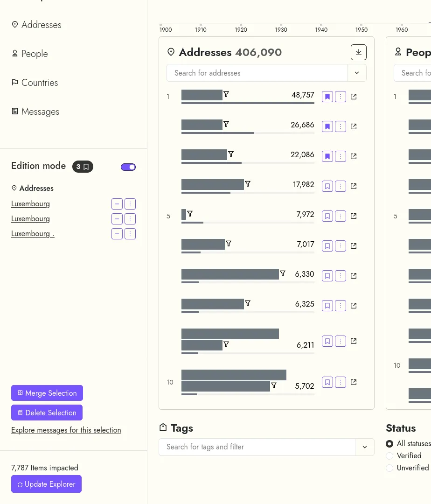The image size is (431, 504).
Task: Unbookmark the 26,686 address row
Action: pos(327,126)
